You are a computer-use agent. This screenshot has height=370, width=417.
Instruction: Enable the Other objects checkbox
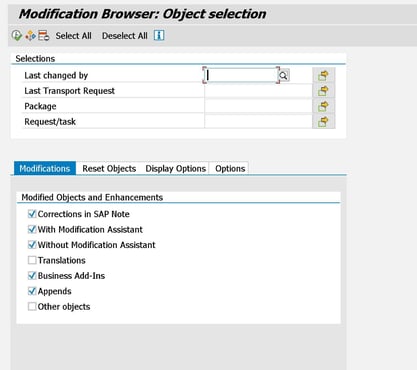coord(32,306)
